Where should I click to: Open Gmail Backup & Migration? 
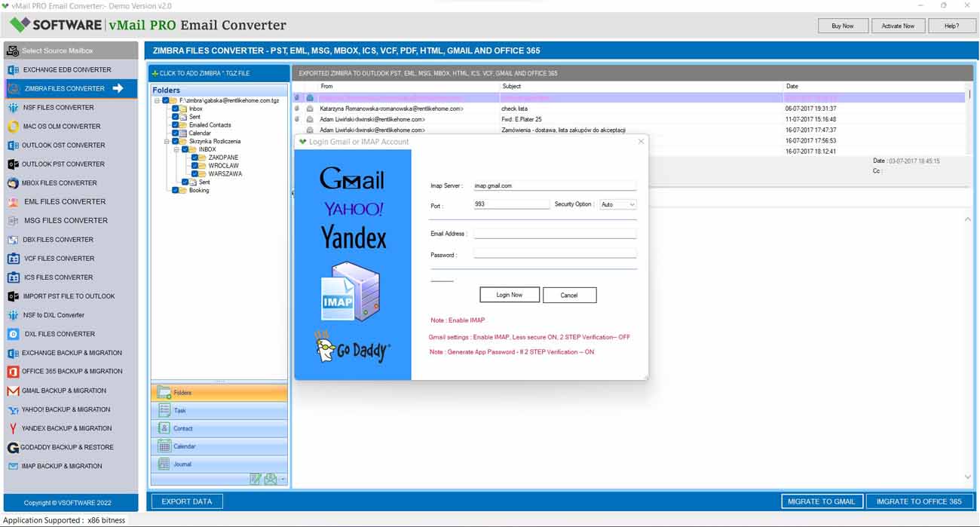pos(71,391)
